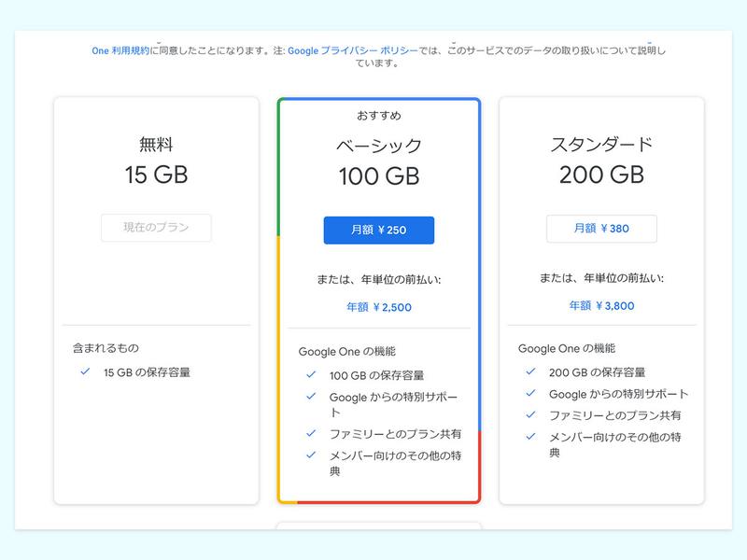
Task: Click the 15 GB heading
Action: tap(156, 175)
